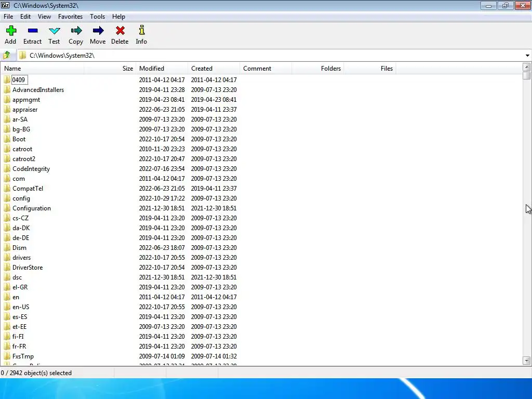Click the scrollbar down arrow

click(x=527, y=361)
